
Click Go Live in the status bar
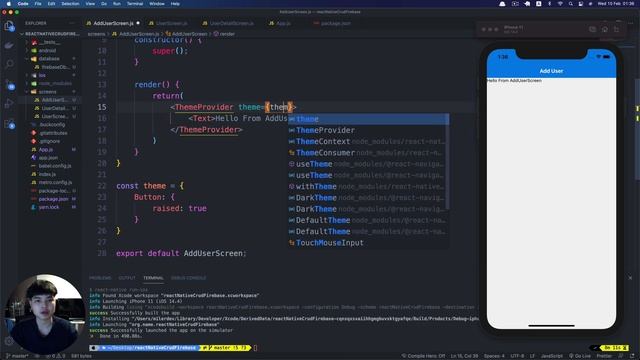click(x=580, y=356)
